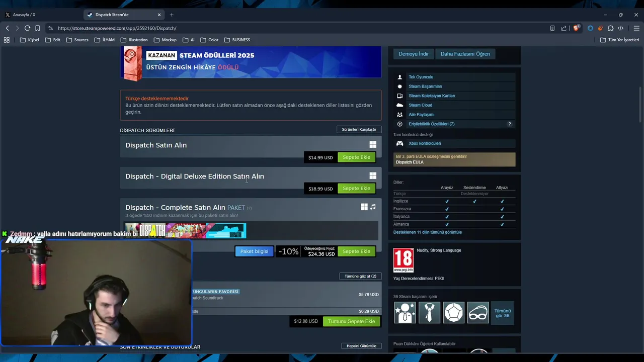Viewport: 644px width, 362px height.
Task: Click the Tümünü gör 36 achievements tile
Action: pos(503,313)
